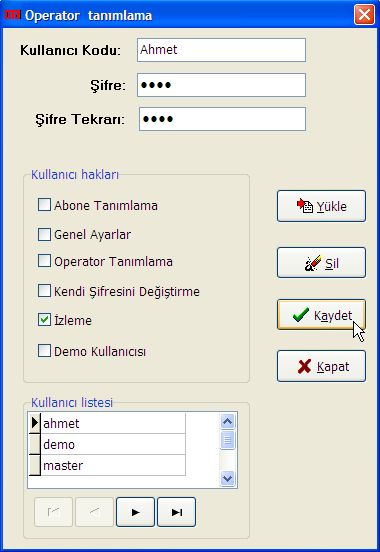
Task: Click the app icon in title bar
Action: tap(12, 15)
